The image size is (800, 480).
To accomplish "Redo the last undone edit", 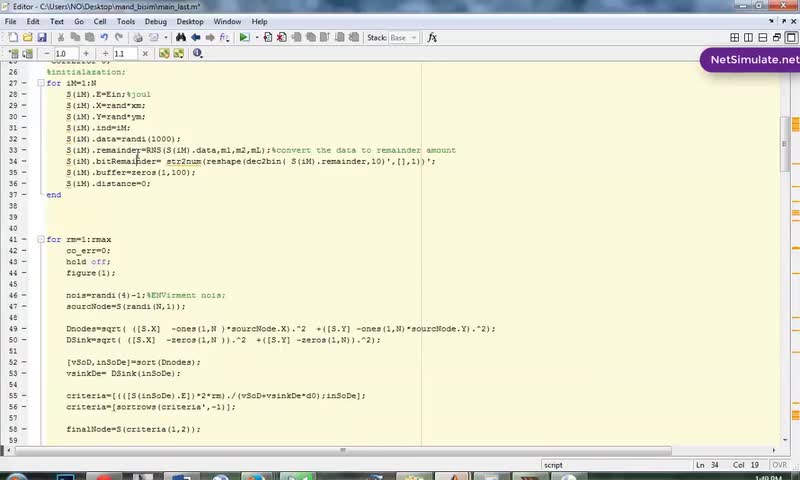I will pyautogui.click(x=119, y=37).
